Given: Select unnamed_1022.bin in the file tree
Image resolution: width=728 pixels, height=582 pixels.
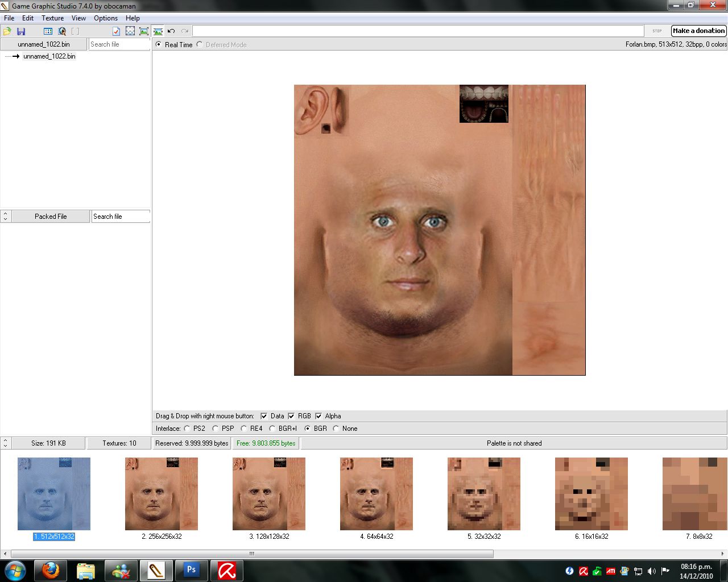Looking at the screenshot, I should point(49,56).
